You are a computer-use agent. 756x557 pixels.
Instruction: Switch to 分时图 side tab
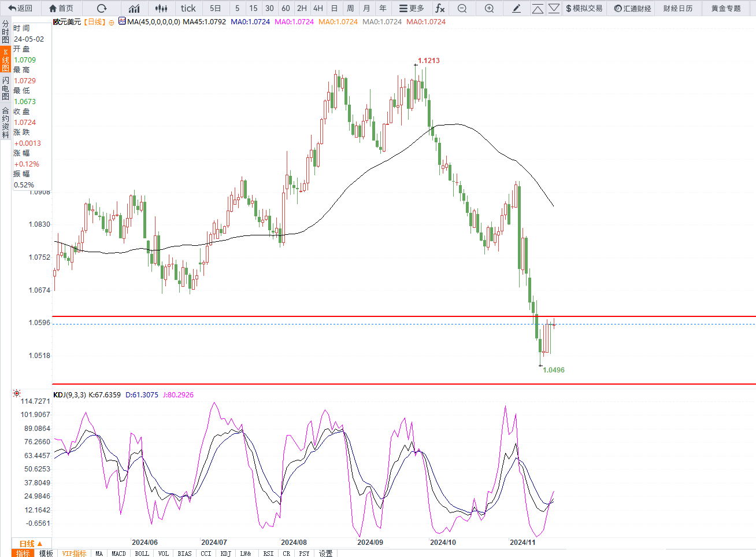pos(5,32)
